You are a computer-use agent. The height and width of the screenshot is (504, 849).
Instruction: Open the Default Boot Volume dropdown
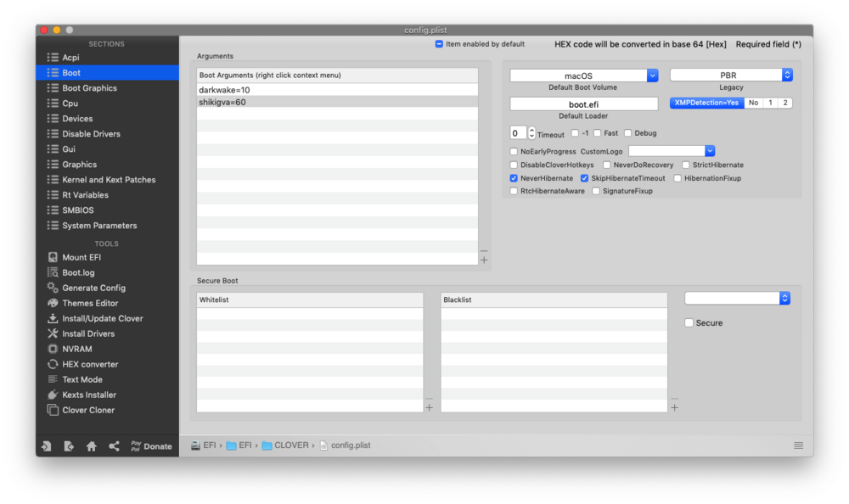(652, 76)
